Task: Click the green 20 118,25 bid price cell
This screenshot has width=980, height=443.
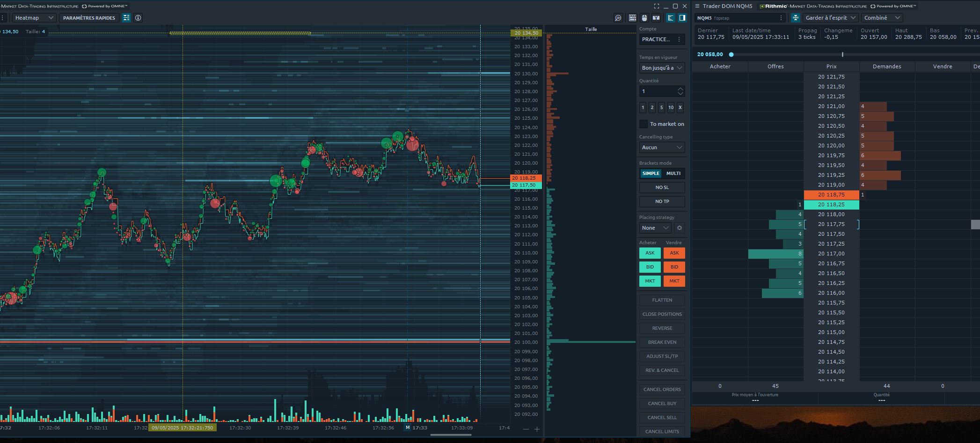Action: pyautogui.click(x=831, y=204)
